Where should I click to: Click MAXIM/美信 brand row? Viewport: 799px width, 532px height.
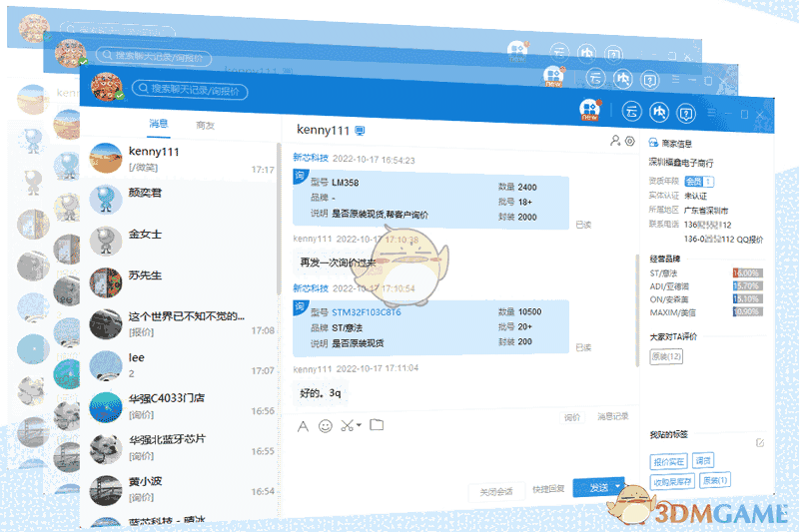tap(706, 312)
